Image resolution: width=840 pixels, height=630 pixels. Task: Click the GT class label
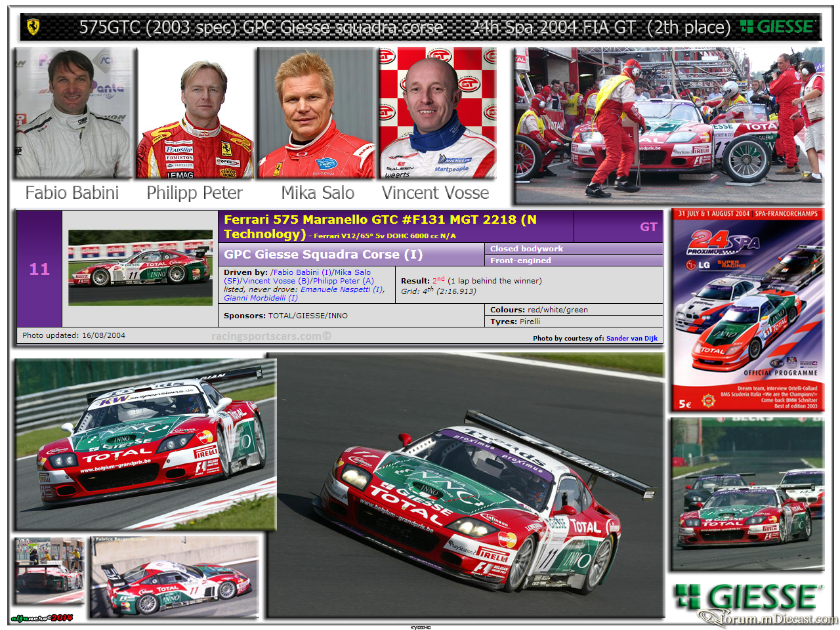[x=648, y=227]
